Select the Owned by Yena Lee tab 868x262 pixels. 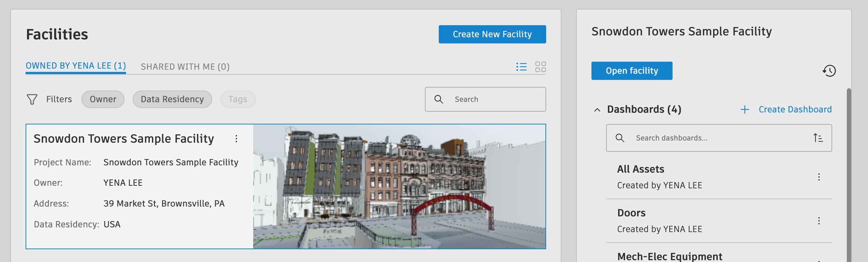point(76,66)
